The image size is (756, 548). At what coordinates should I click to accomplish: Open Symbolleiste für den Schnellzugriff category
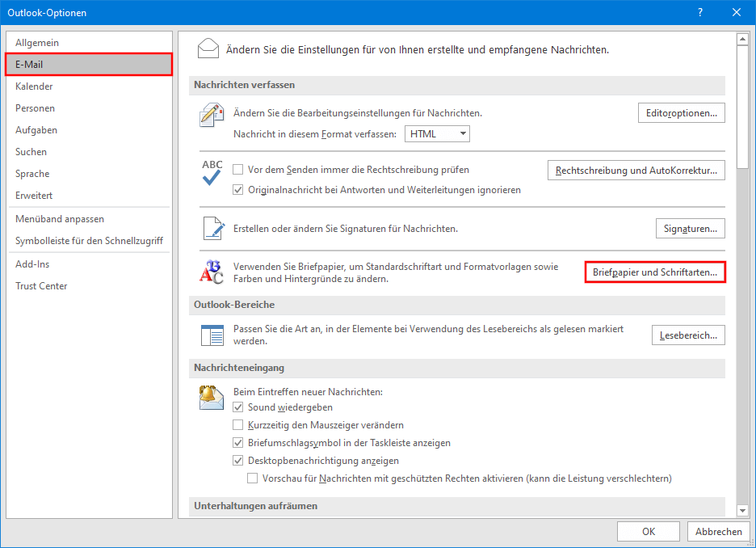click(x=89, y=241)
